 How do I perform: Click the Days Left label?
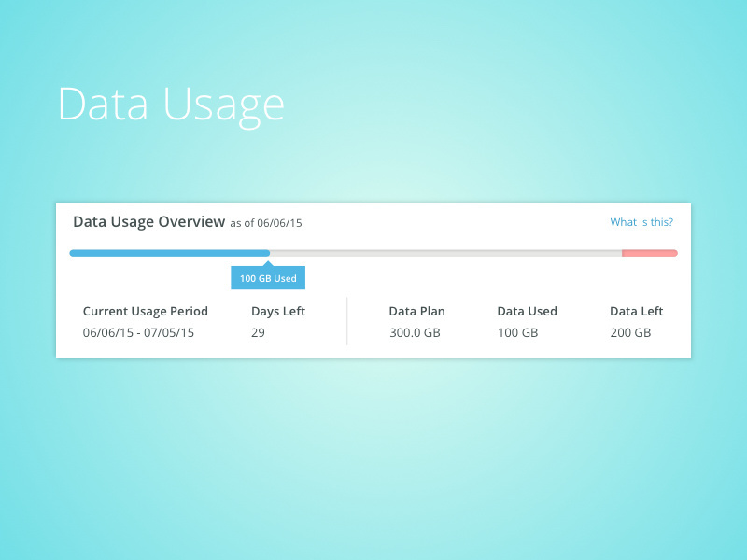277,311
